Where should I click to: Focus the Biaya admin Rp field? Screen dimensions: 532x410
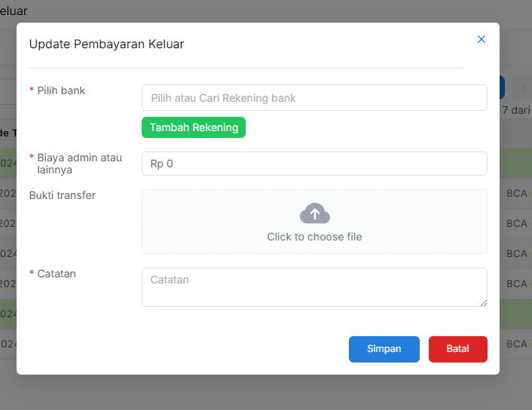click(x=314, y=164)
